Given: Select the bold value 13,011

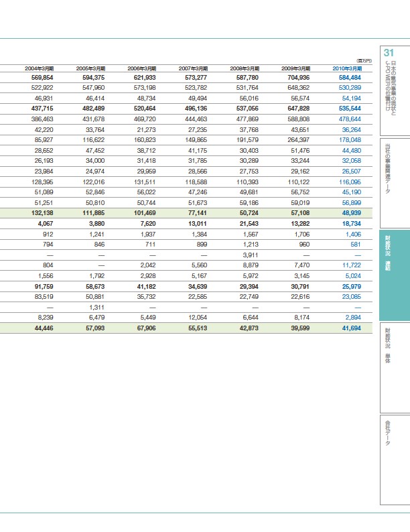Looking at the screenshot, I should pos(198,224).
